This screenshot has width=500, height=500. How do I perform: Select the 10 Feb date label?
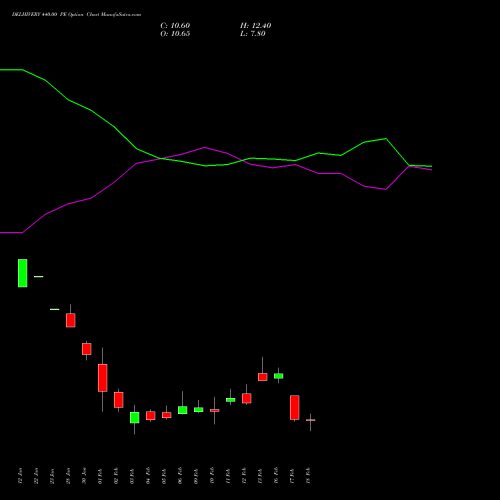(x=212, y=476)
